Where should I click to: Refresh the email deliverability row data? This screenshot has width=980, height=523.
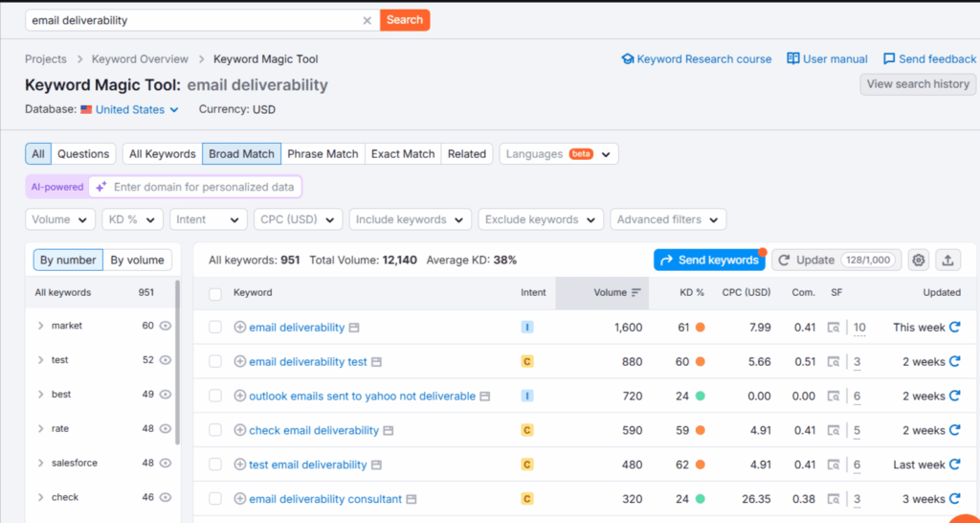(954, 328)
